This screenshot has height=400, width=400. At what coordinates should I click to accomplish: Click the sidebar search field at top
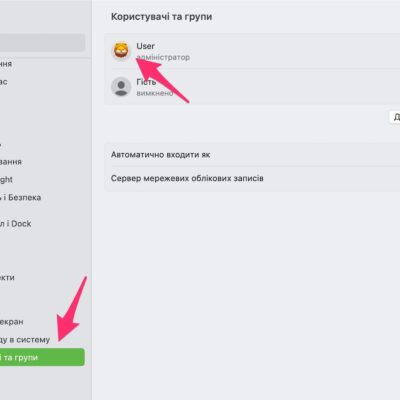pyautogui.click(x=42, y=43)
